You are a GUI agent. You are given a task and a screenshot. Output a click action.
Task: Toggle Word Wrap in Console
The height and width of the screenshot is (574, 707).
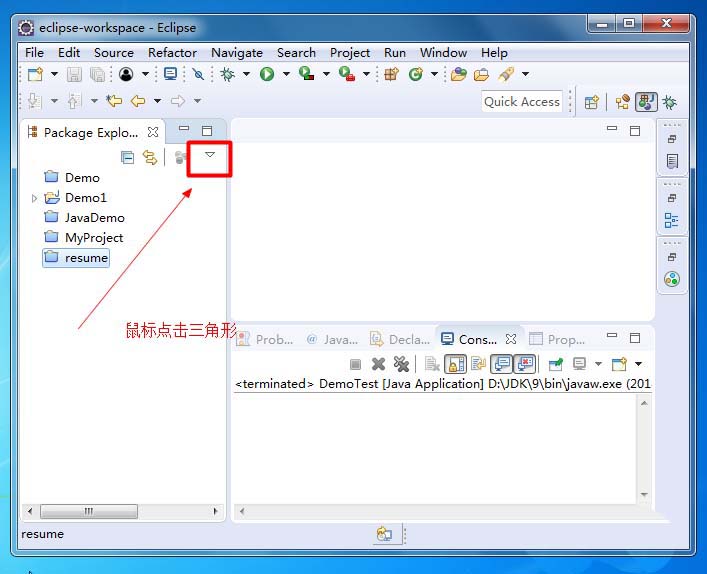478,364
